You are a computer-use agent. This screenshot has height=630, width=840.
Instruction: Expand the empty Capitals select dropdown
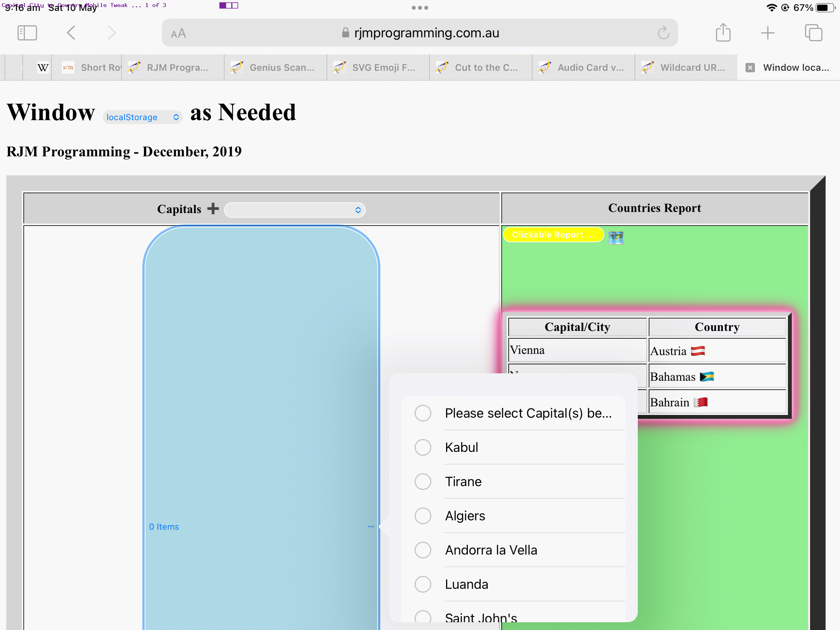pos(295,210)
